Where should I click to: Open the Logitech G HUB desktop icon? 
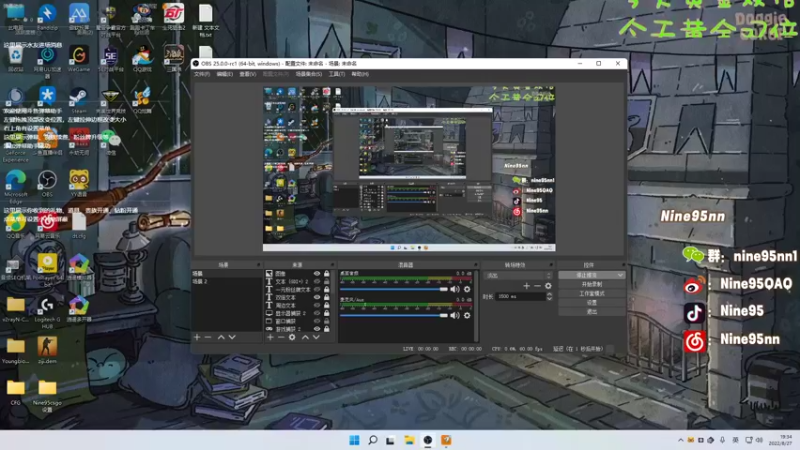point(47,312)
